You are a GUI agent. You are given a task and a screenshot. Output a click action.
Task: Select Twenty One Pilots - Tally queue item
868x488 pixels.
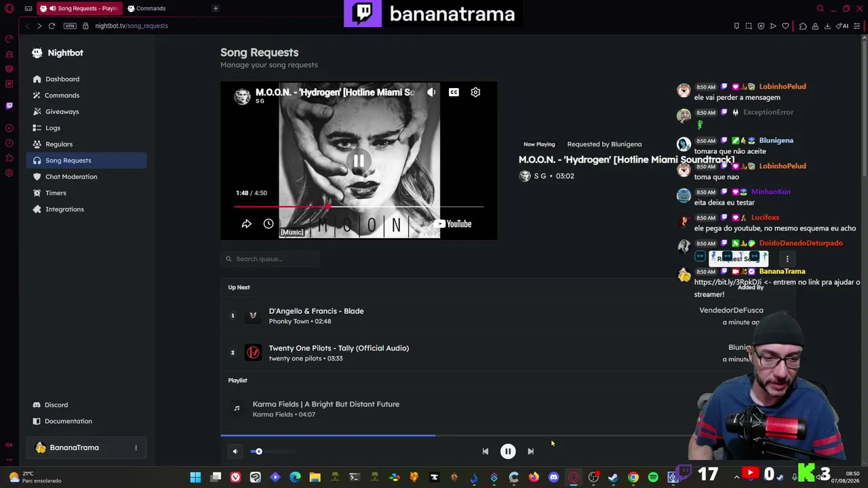(x=338, y=348)
